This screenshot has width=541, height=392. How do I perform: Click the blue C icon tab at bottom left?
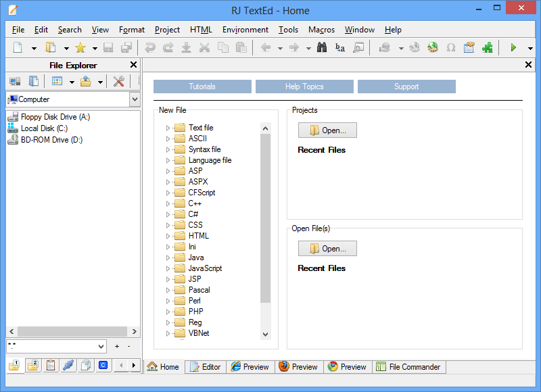coord(103,365)
